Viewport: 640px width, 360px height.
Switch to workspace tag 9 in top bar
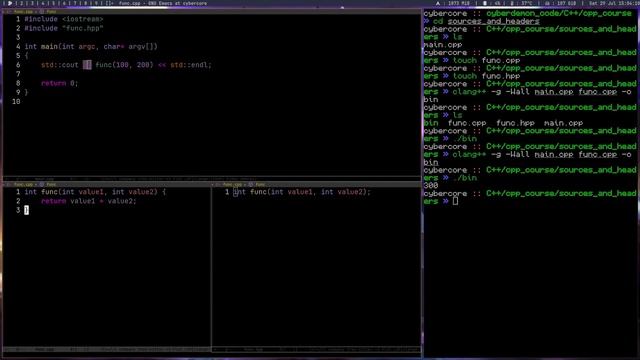(96, 3)
